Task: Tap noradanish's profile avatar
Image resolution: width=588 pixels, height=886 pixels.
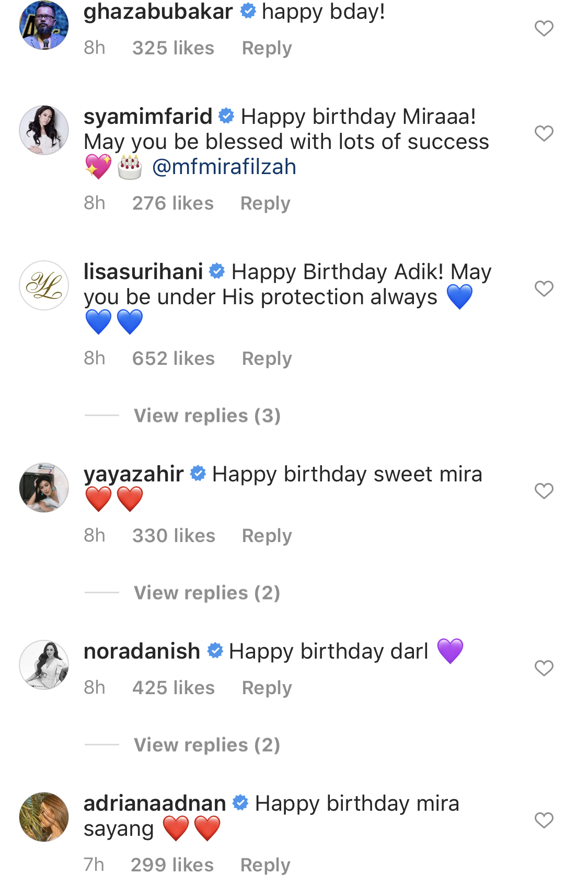Action: 44,665
